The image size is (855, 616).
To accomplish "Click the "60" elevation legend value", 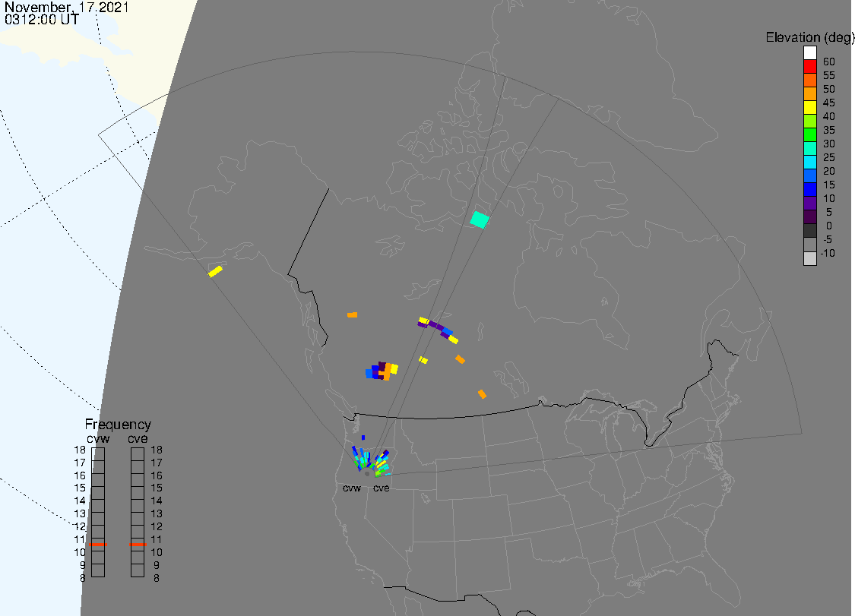I will pyautogui.click(x=829, y=62).
